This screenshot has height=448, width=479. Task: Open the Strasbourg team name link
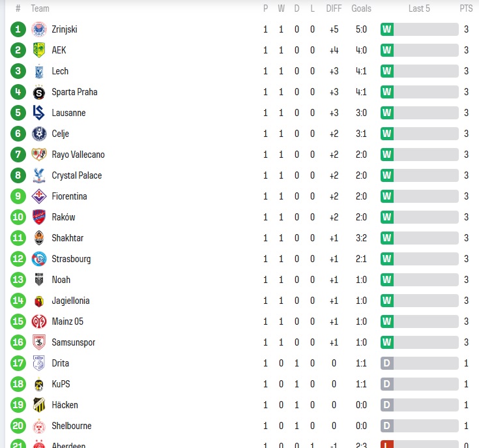point(71,259)
